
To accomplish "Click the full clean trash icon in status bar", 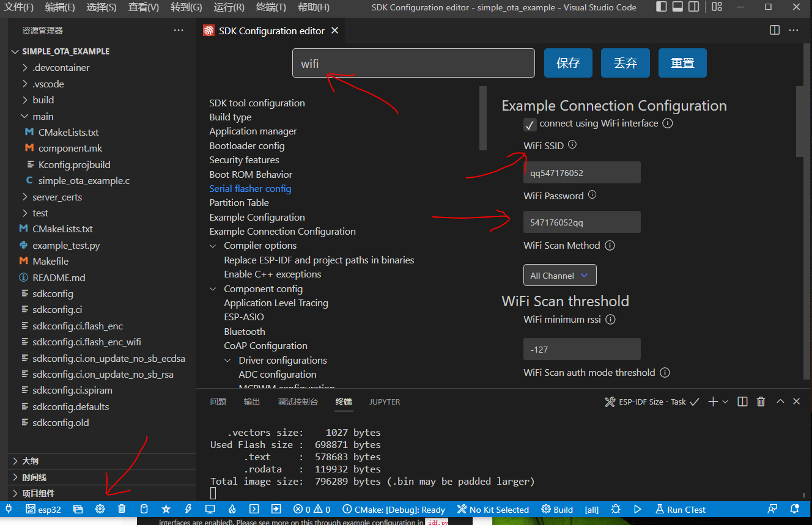I will coord(122,509).
